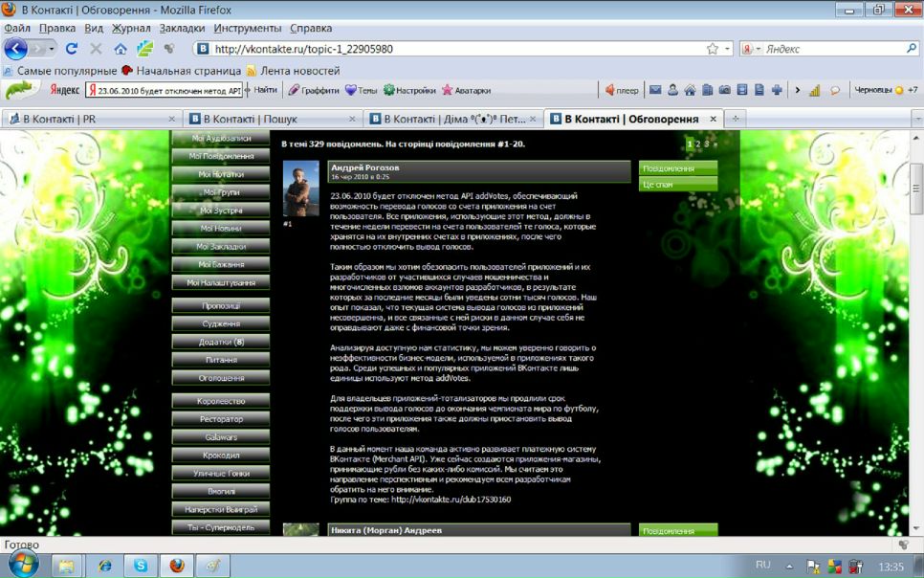The width and height of the screenshot is (924, 578).
Task: Click the Home page icon in navigation bar
Action: (x=121, y=49)
